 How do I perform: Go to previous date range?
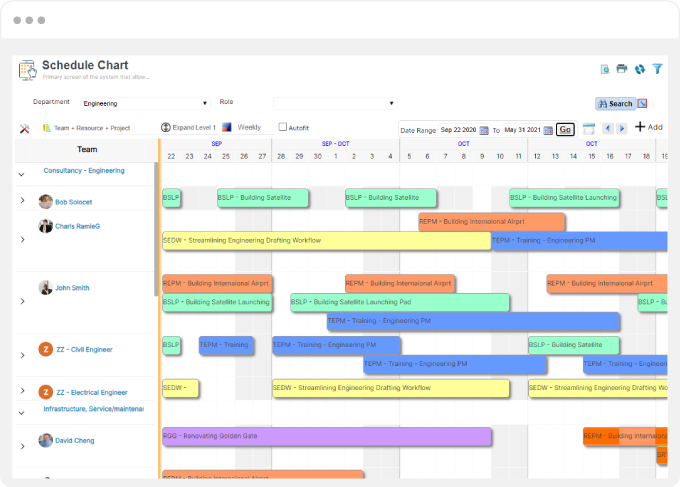pyautogui.click(x=608, y=128)
